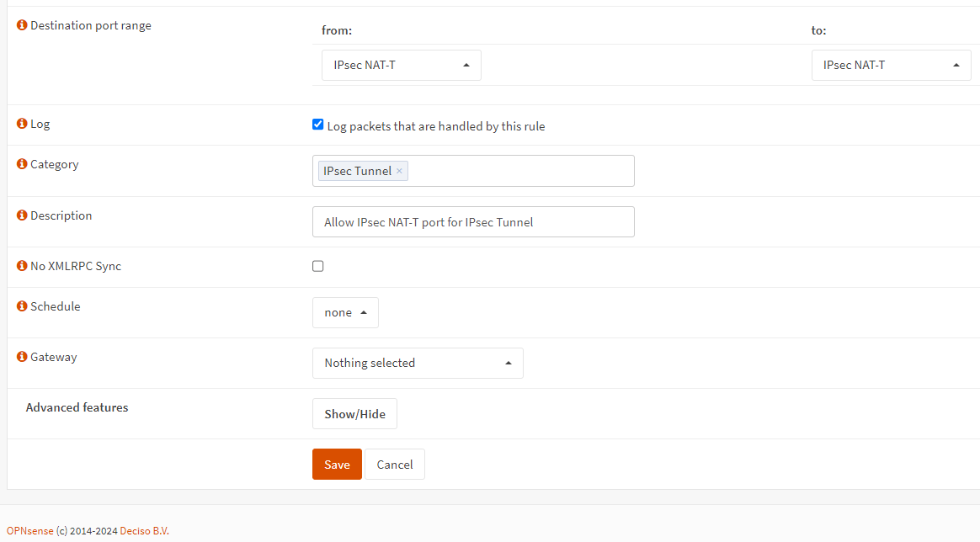Click the 'from:' port range label
The image size is (980, 542).
(337, 30)
